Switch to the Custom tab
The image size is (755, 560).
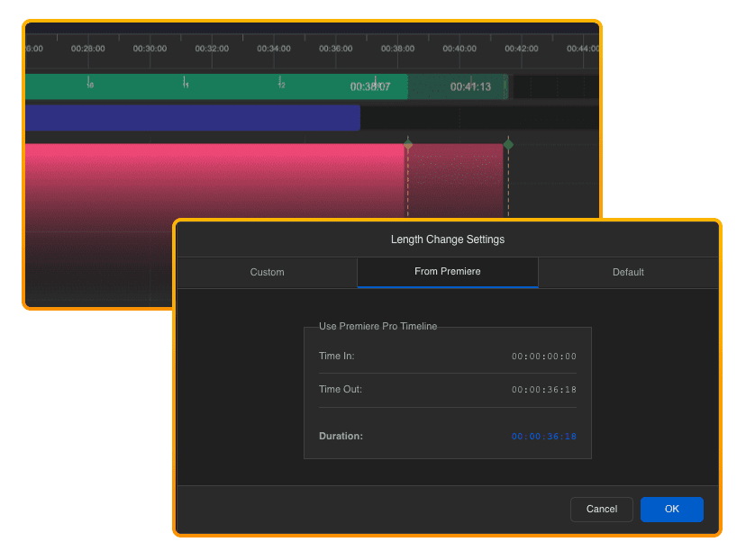267,272
